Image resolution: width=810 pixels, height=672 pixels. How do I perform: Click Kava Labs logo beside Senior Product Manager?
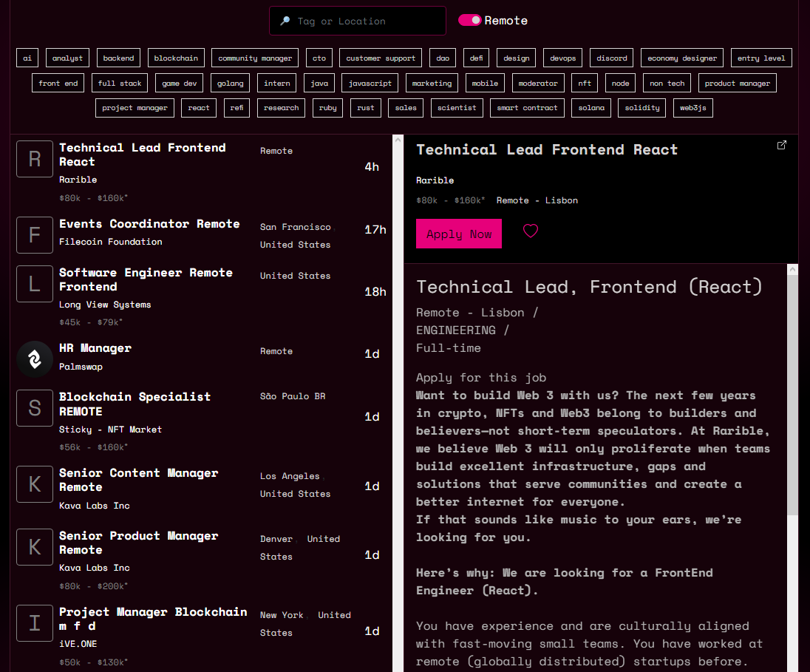pyautogui.click(x=35, y=547)
